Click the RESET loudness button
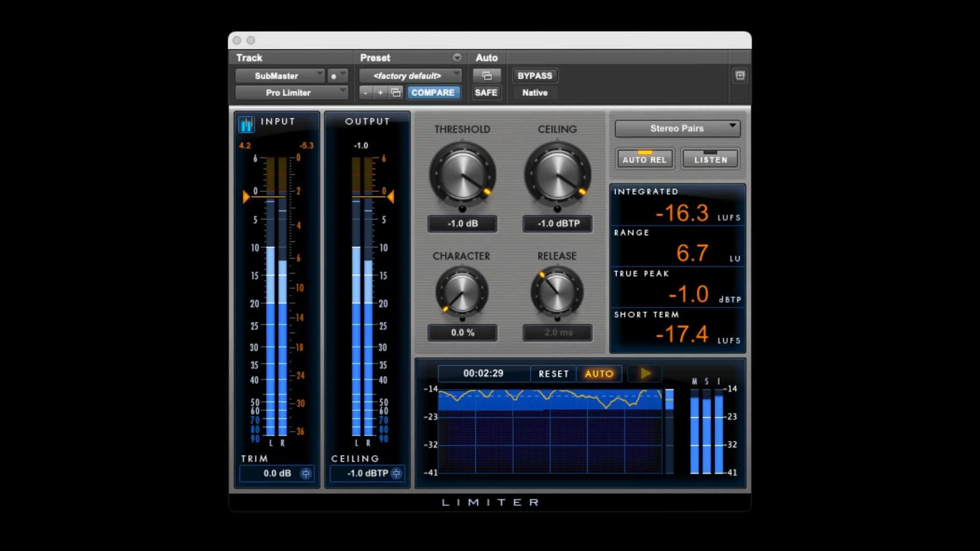The height and width of the screenshot is (551, 980). [553, 373]
